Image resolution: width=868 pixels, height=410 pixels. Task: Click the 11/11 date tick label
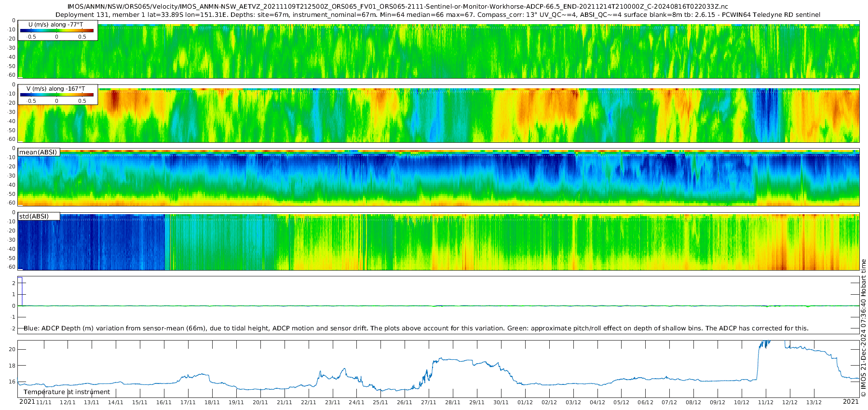pos(44,402)
